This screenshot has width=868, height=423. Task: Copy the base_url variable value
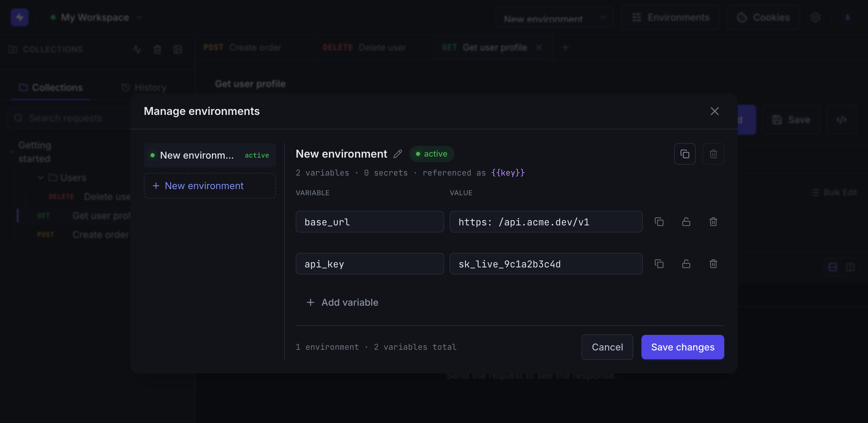click(x=659, y=222)
